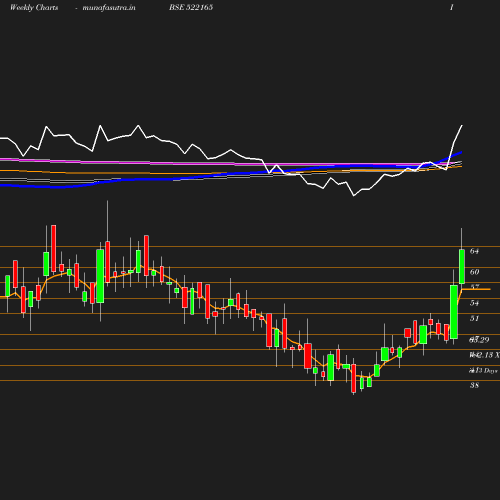The height and width of the screenshot is (500, 500).
Task: Click the latest tall green candlestick near 64
Action: tap(462, 266)
